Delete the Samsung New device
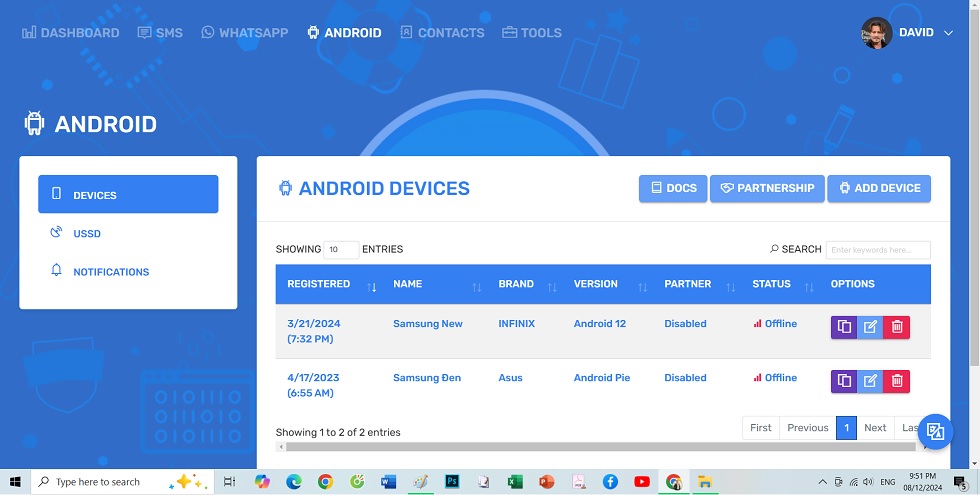Image resolution: width=980 pixels, height=495 pixels. pos(897,327)
